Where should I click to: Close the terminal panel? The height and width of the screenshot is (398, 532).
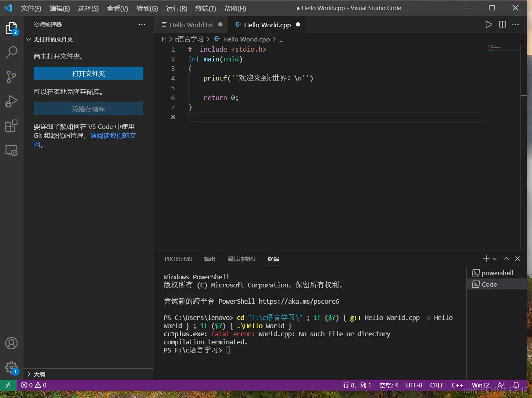coord(517,259)
